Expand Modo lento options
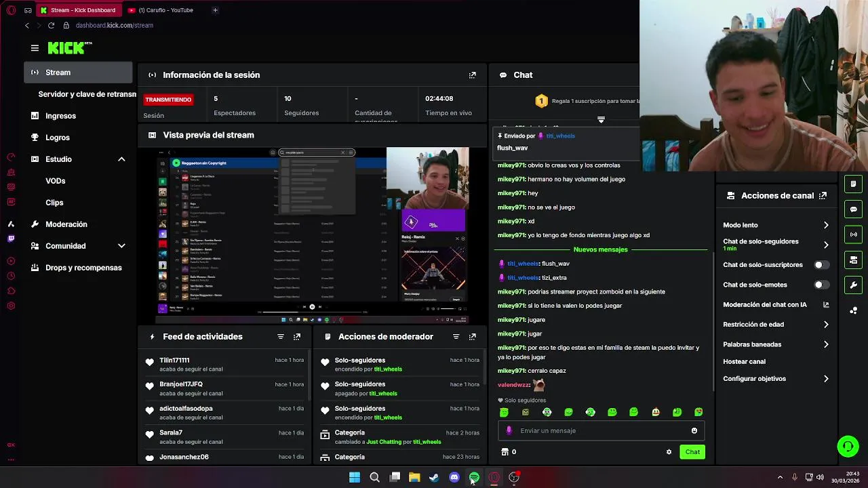Screen dimensions: 868x488 point(826,225)
